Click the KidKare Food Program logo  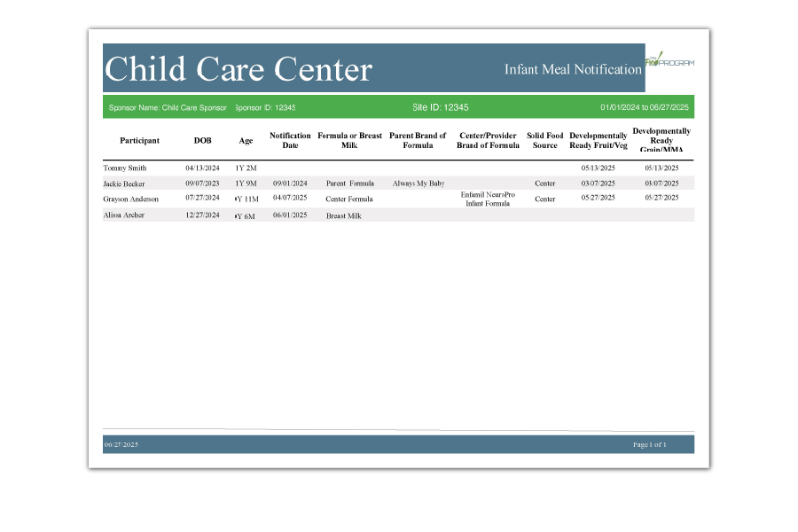coord(670,60)
